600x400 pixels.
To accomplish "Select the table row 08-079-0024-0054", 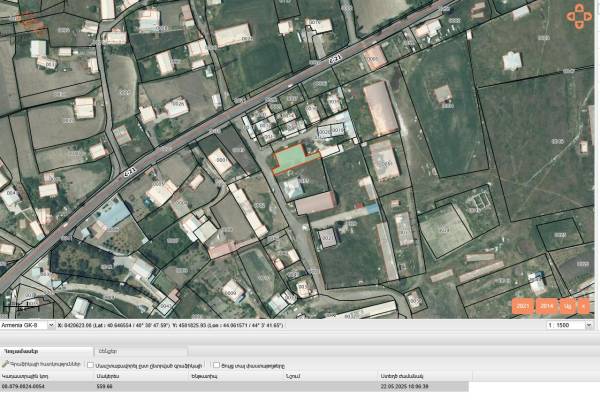I will point(30,385).
